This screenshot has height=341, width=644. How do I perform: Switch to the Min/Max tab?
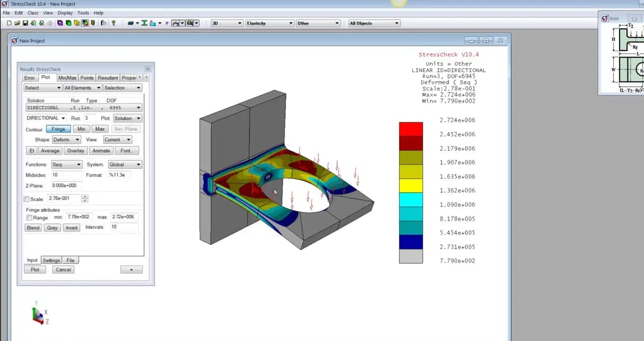[x=68, y=78]
